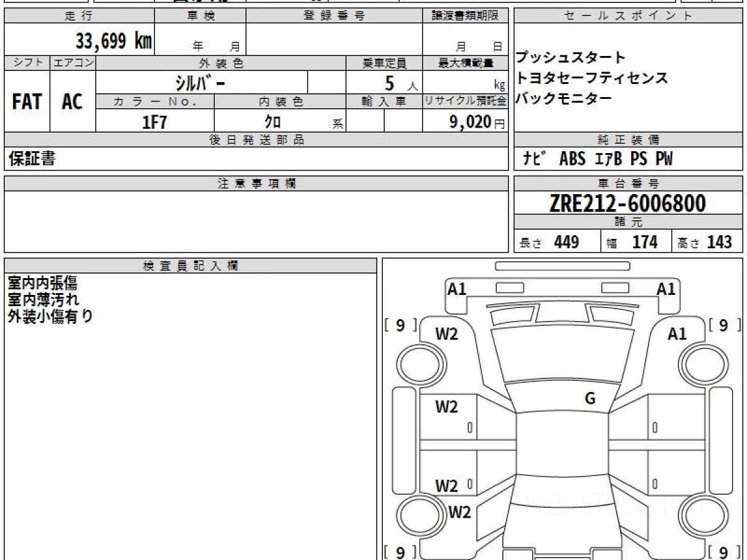The height and width of the screenshot is (560, 747).
Task: Click the G mark on the windshield
Action: [590, 399]
